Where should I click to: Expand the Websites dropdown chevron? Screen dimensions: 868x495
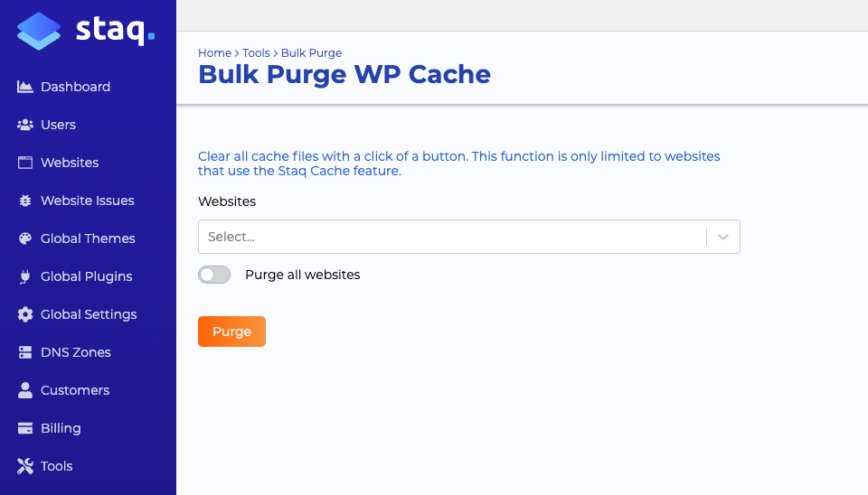click(x=723, y=237)
